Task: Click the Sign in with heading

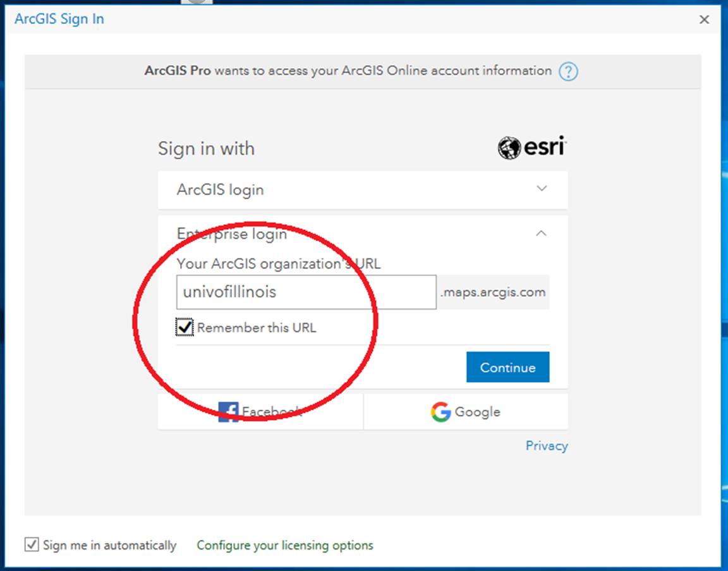Action: (x=206, y=148)
